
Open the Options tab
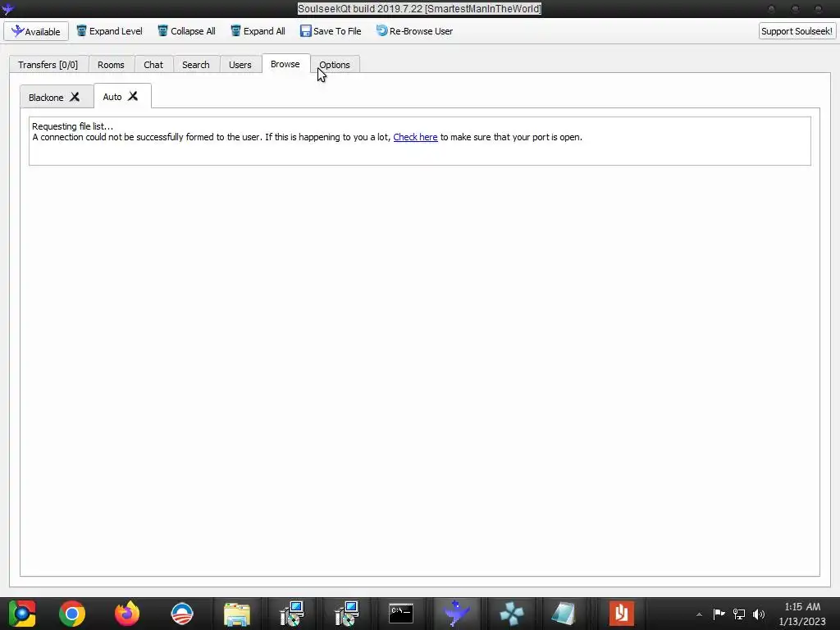click(335, 64)
